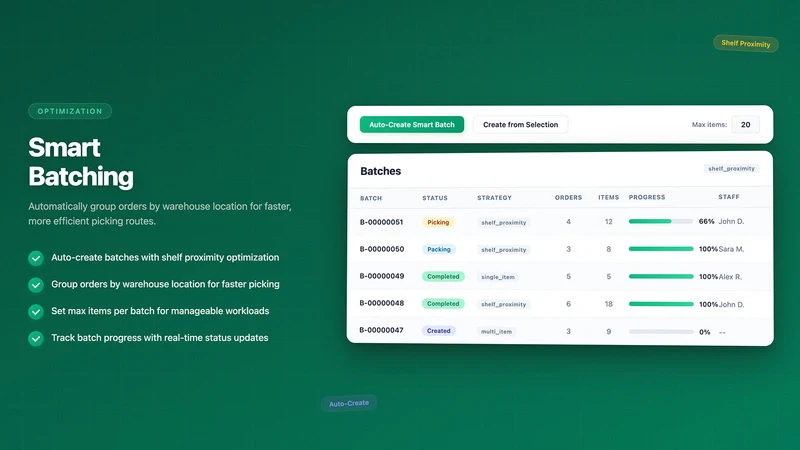Click the STATUS column header

[x=435, y=198]
